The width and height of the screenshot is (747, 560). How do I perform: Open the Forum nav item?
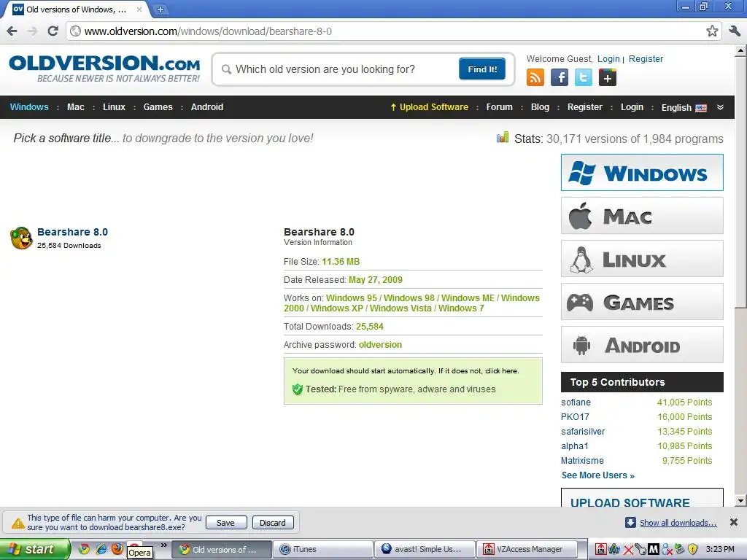tap(499, 107)
